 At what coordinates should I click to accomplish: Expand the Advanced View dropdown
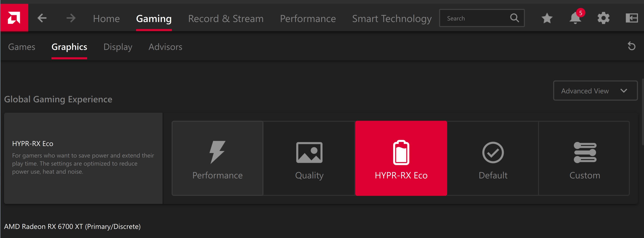click(x=595, y=91)
